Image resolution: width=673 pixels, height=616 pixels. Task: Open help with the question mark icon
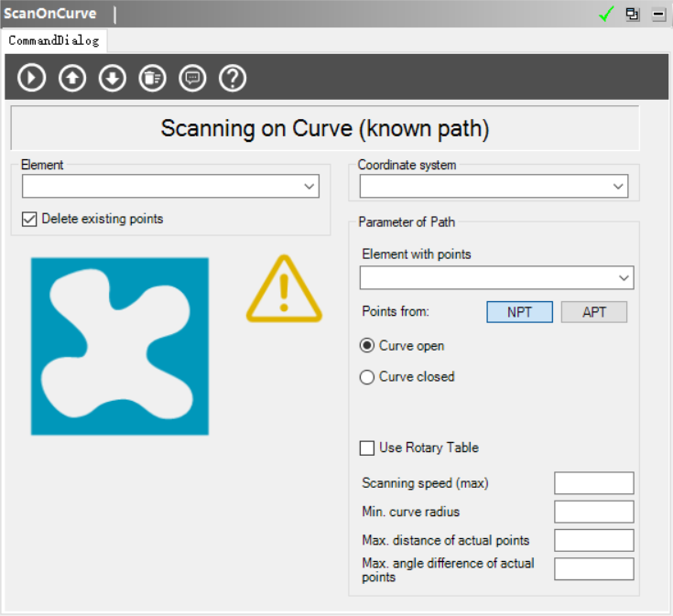233,78
